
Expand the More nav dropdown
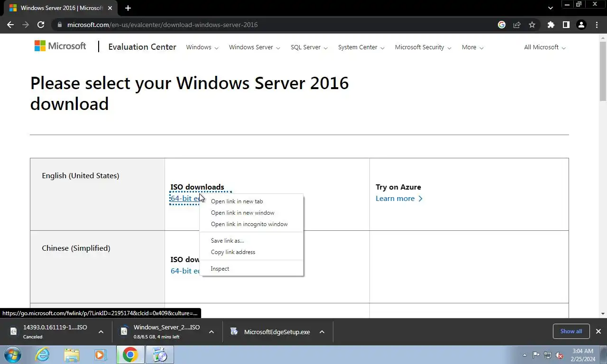[x=472, y=47]
